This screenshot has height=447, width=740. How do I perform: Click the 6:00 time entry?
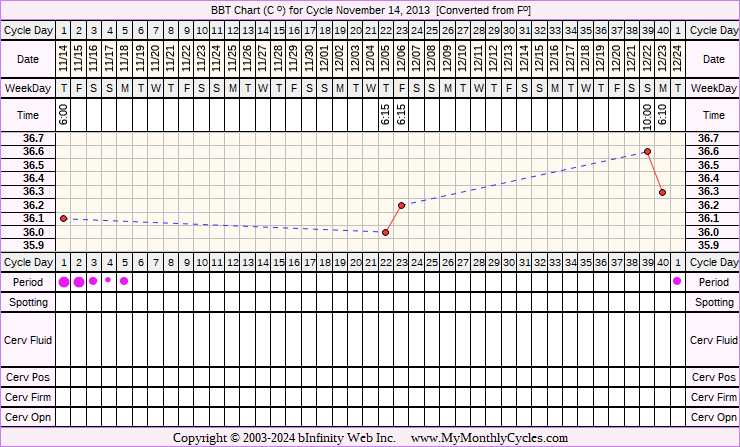pyautogui.click(x=64, y=116)
